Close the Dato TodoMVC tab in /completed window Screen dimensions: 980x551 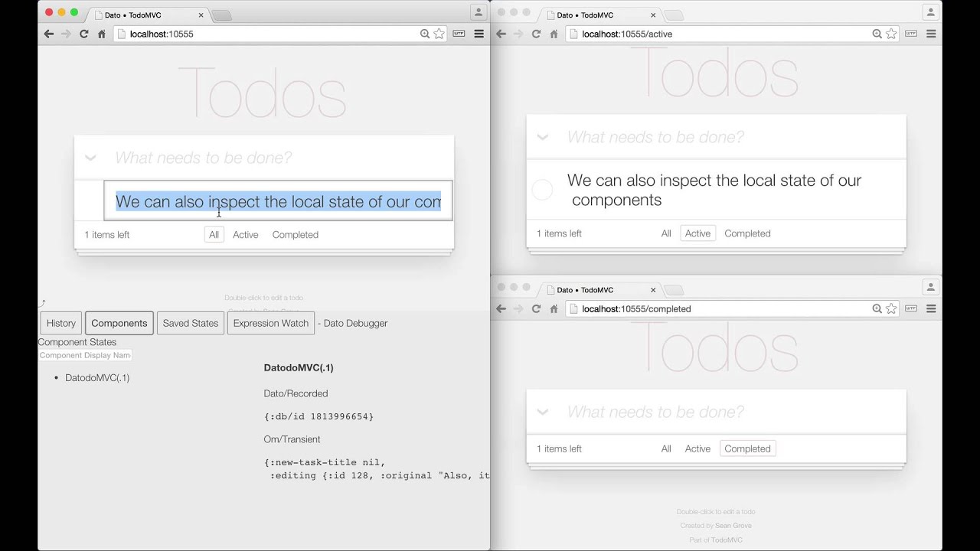pos(653,290)
